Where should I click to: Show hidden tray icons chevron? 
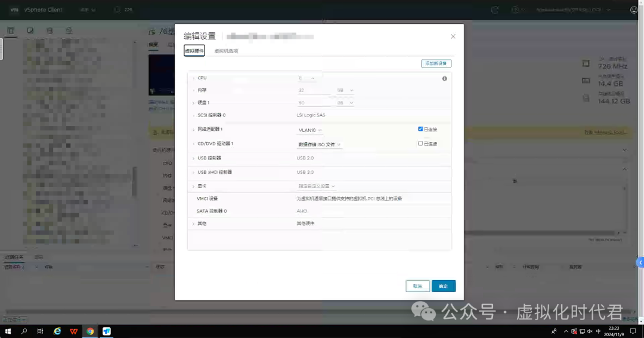point(566,331)
